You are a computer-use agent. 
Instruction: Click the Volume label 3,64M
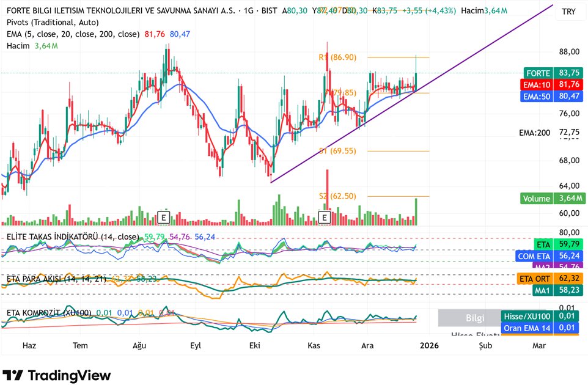pyautogui.click(x=553, y=199)
